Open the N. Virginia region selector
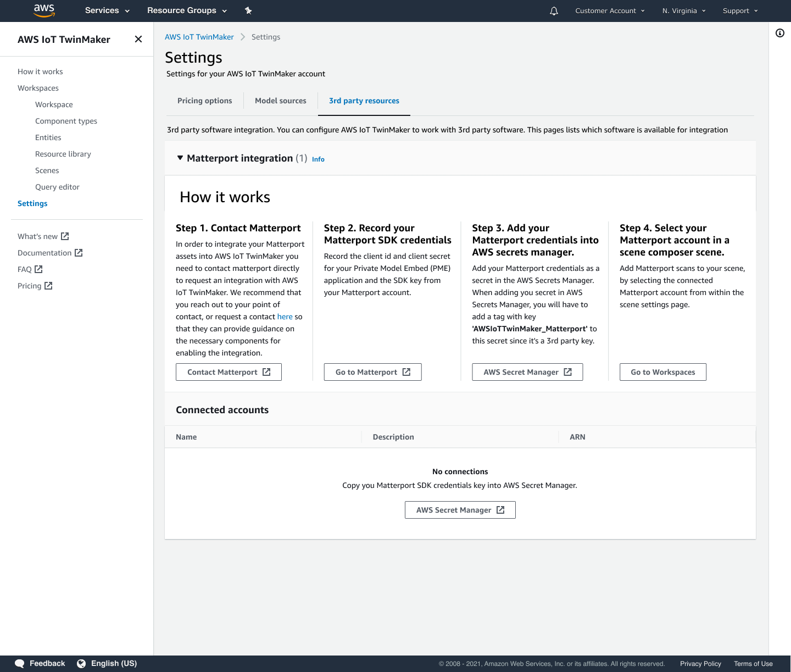The image size is (791, 672). click(x=683, y=10)
